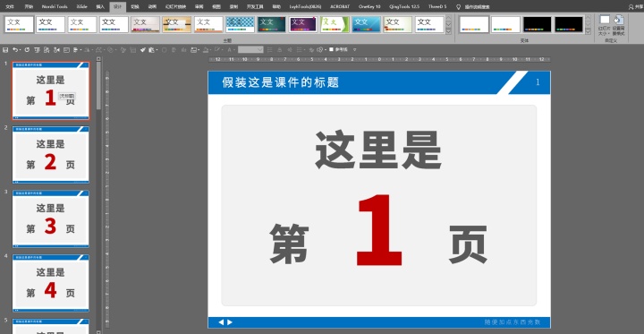This screenshot has width=644, height=334.
Task: Undo the last action
Action: point(15,50)
